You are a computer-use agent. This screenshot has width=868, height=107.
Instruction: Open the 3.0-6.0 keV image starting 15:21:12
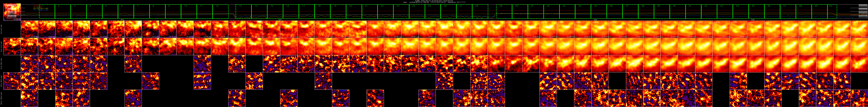(x=289, y=29)
